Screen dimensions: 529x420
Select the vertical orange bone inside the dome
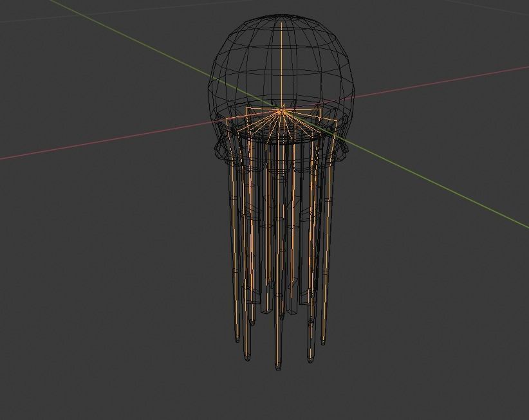282,65
